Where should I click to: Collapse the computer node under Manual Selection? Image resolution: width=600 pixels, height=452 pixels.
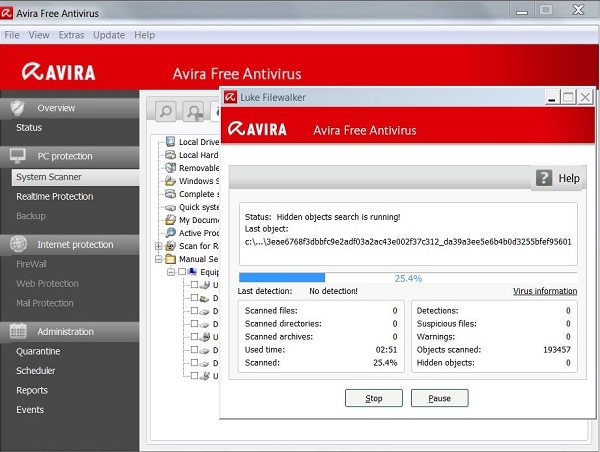pos(170,272)
